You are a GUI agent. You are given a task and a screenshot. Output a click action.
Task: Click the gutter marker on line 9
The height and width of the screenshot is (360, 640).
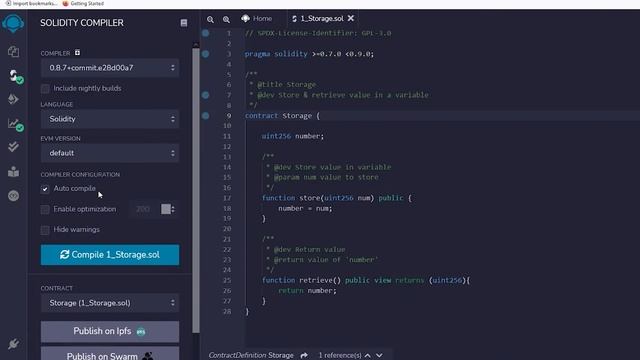coord(206,116)
